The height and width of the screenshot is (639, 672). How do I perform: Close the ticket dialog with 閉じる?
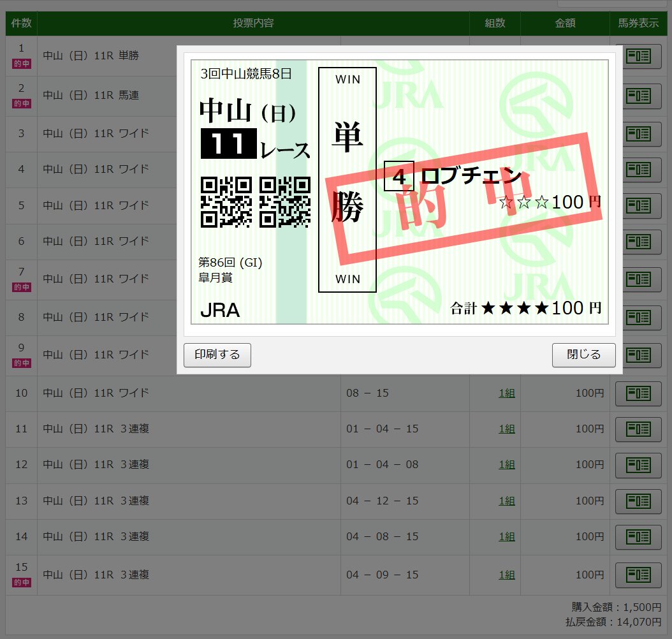(x=584, y=355)
